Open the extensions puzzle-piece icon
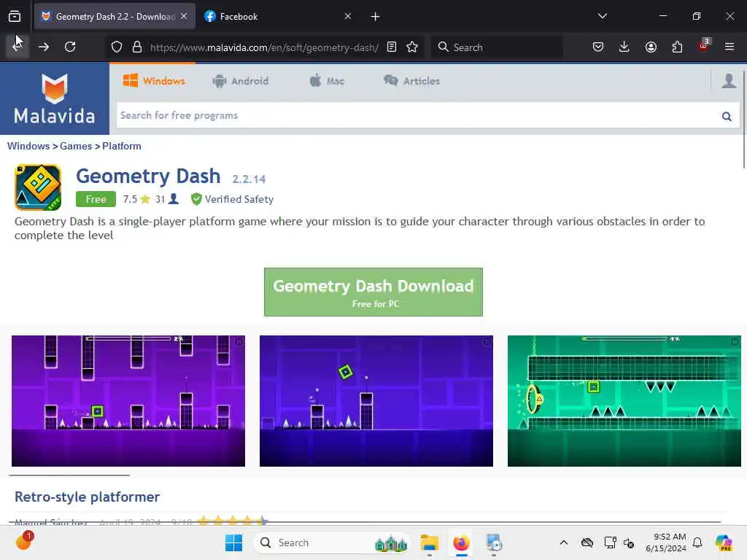Viewport: 747px width, 560px height. click(x=677, y=47)
